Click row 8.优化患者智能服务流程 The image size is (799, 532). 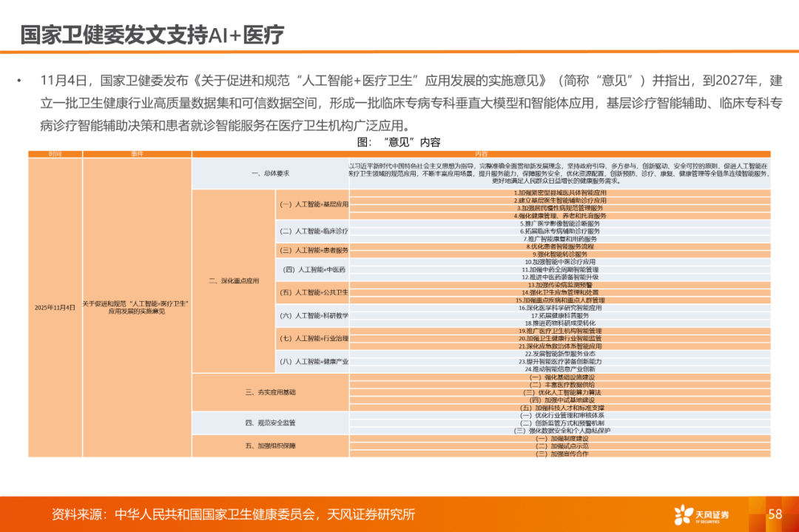pyautogui.click(x=560, y=246)
